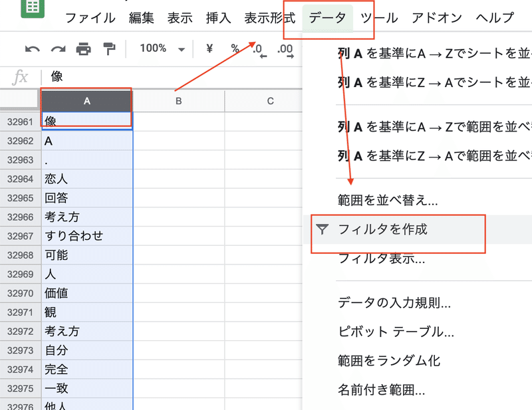532x410 pixels.
Task: Click the formula bar input
Action: click(x=172, y=76)
